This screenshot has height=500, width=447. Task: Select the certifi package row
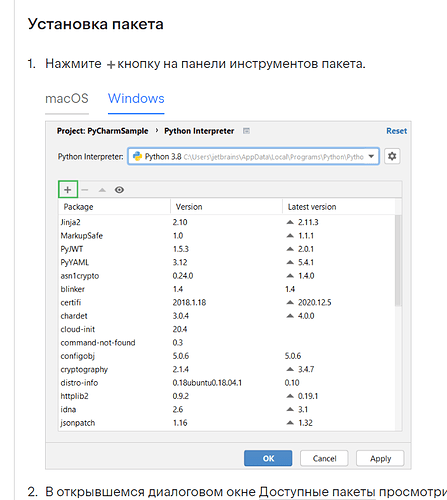tap(227, 302)
